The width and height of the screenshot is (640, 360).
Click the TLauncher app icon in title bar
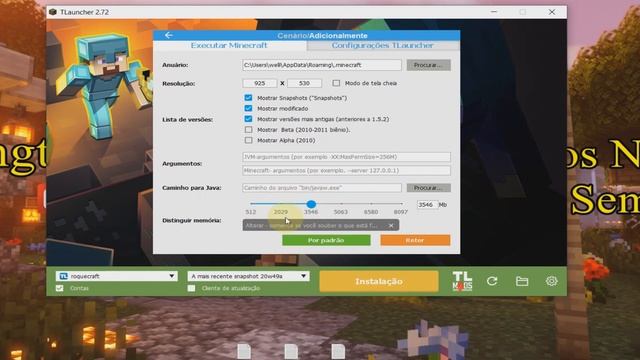(x=53, y=12)
